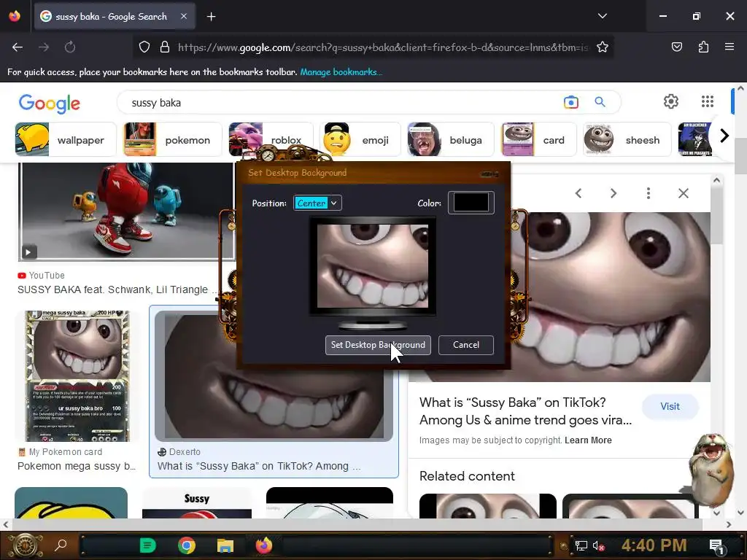
Task: Click the Firefox forward arrow button
Action: pos(44,47)
